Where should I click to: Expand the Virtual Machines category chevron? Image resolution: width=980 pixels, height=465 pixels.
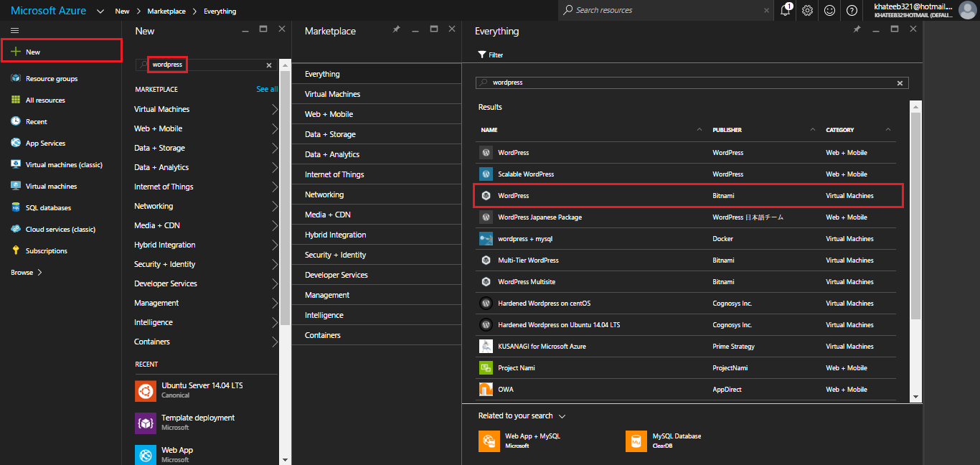[275, 109]
